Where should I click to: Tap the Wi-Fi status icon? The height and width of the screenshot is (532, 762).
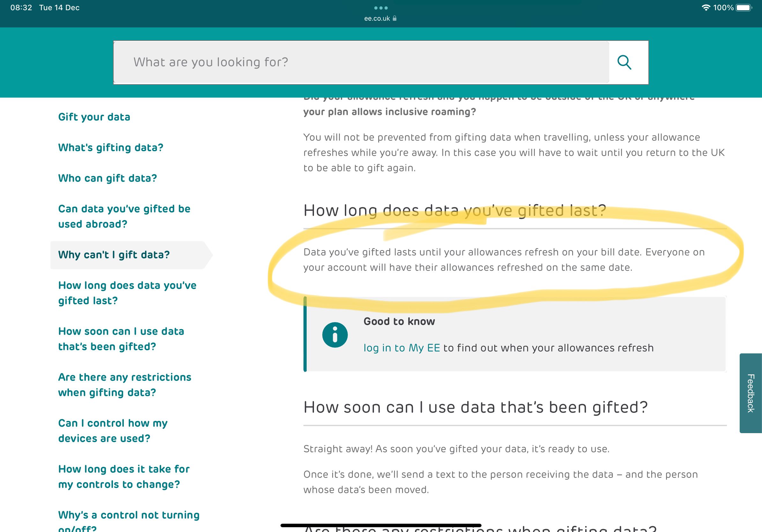tap(706, 8)
